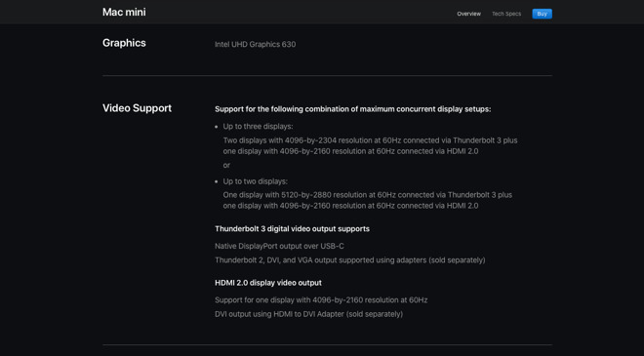
Task: Click the word 'or' between display options
Action: pos(226,165)
